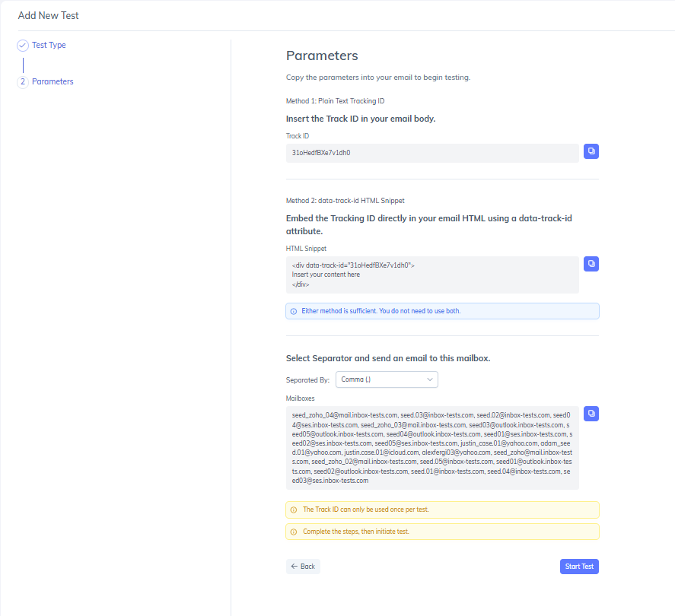This screenshot has height=616, width=675.
Task: Select the Parameters step in sidebar
Action: click(x=53, y=81)
